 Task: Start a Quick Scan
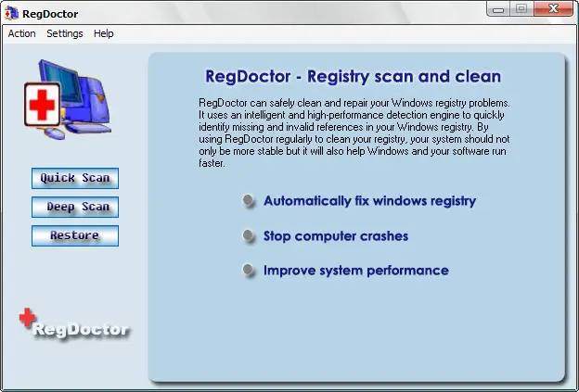pos(75,178)
